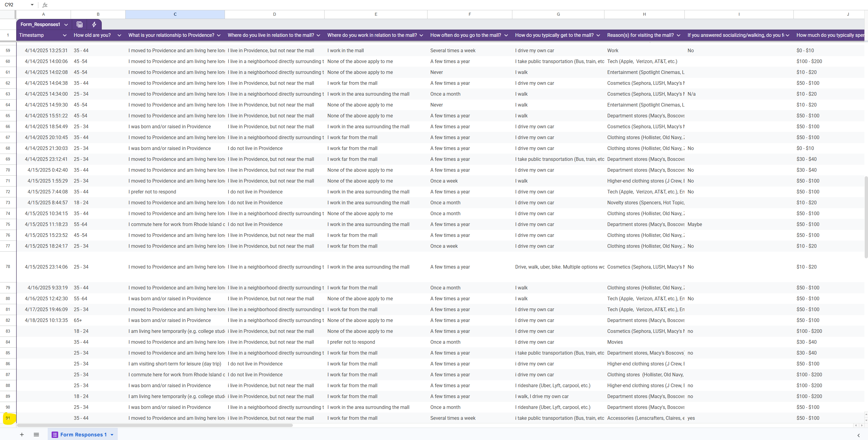
Task: Open the all sheets list icon
Action: tap(37, 435)
